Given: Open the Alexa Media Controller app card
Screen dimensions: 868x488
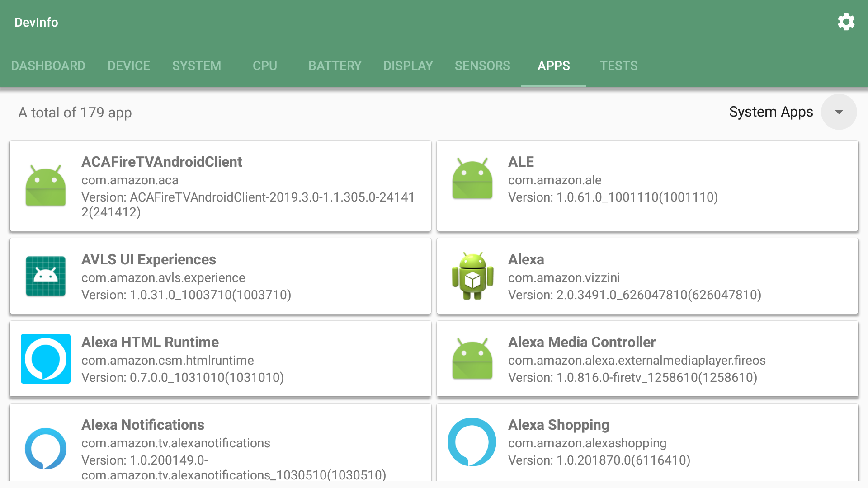Looking at the screenshot, I should coord(647,358).
